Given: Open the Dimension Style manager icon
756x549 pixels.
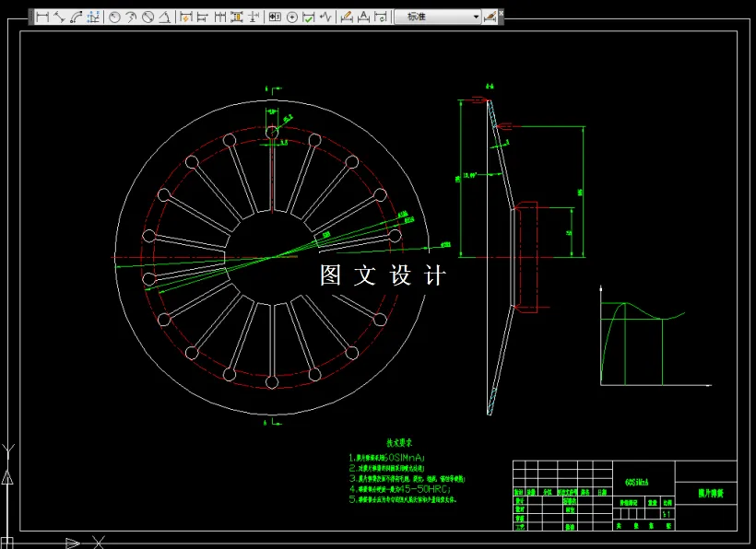Looking at the screenshot, I should coord(490,17).
